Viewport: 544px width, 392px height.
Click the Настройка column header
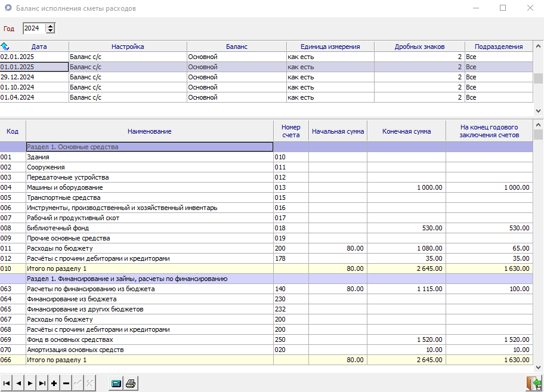[128, 47]
